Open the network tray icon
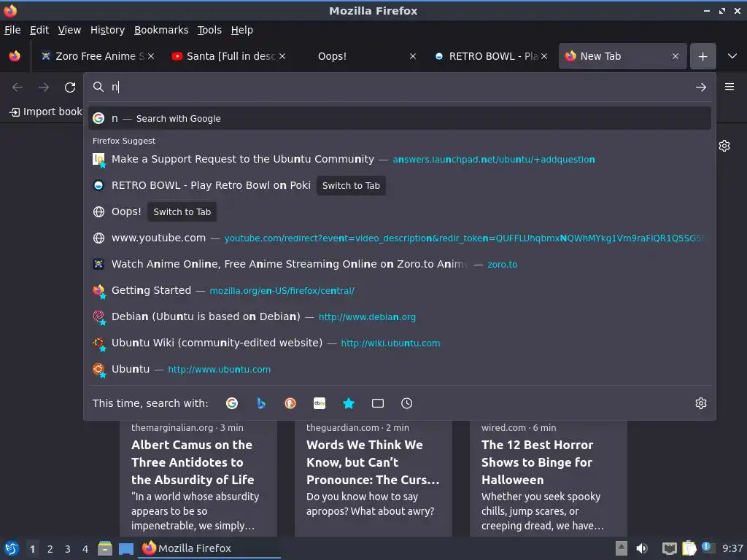747x560 pixels. pyautogui.click(x=670, y=548)
